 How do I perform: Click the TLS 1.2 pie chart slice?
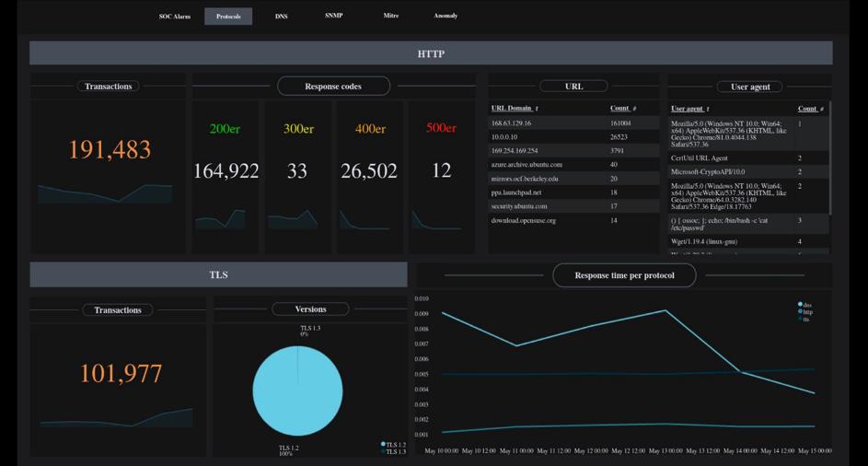297,391
